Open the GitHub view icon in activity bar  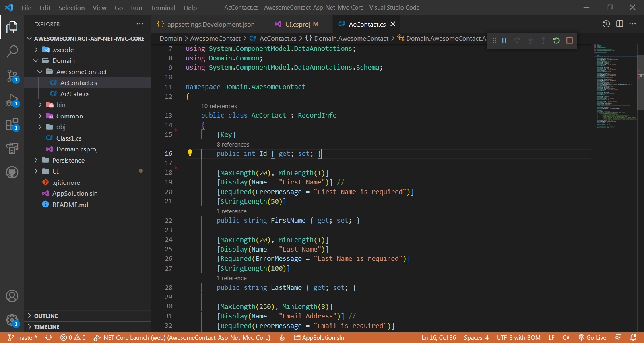(12, 172)
